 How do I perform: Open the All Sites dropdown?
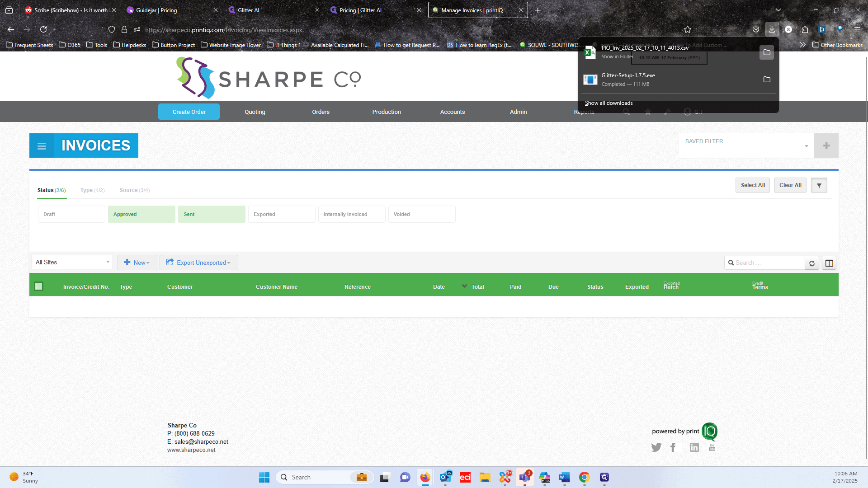[72, 262]
